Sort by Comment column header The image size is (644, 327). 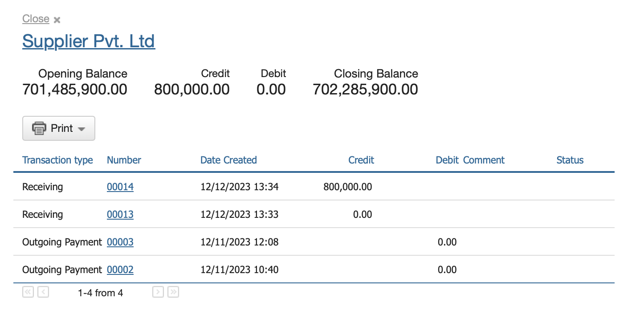[484, 160]
